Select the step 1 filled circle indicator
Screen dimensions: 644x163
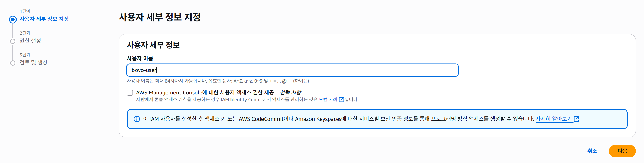(13, 19)
